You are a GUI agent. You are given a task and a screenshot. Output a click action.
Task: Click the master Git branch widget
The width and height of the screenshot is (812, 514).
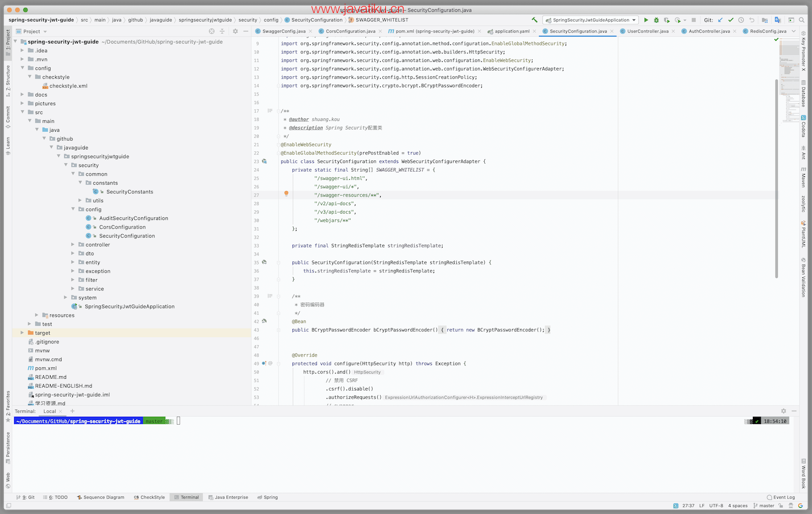[x=764, y=505]
